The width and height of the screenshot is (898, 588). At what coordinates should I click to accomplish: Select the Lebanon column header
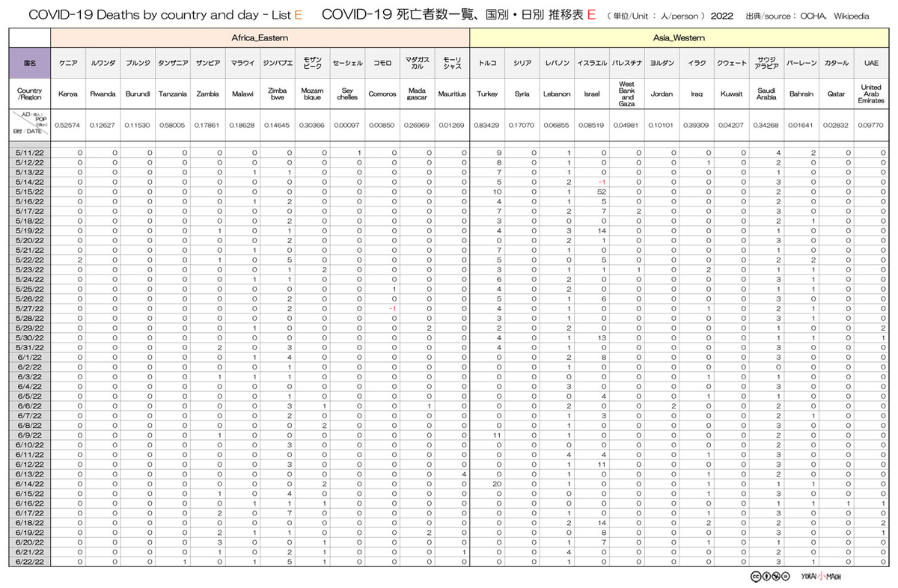(557, 94)
